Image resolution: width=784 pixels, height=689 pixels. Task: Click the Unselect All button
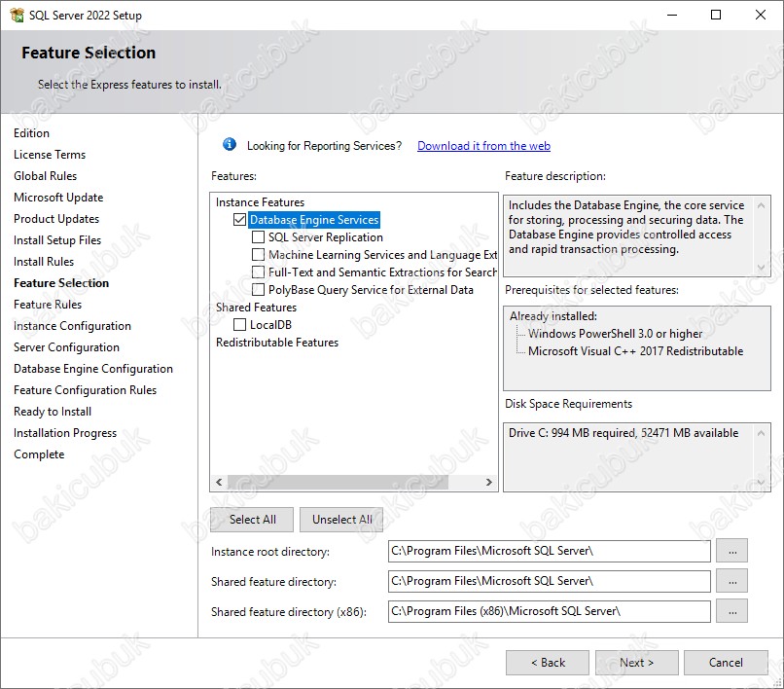(x=341, y=520)
